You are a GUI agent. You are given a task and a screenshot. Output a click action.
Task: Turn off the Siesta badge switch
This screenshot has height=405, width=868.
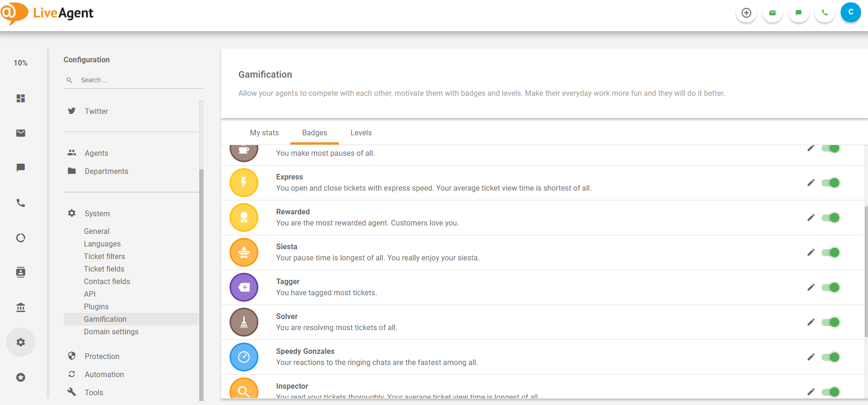click(830, 252)
